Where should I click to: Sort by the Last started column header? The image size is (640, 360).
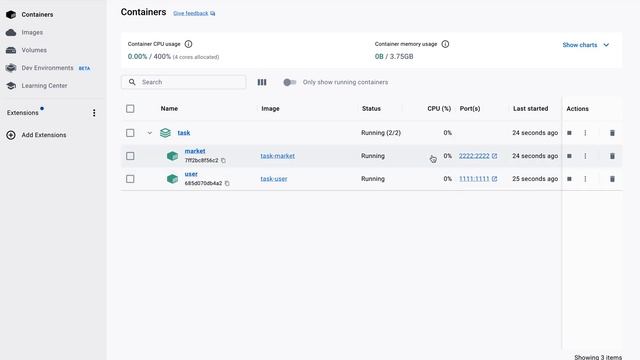click(x=531, y=109)
